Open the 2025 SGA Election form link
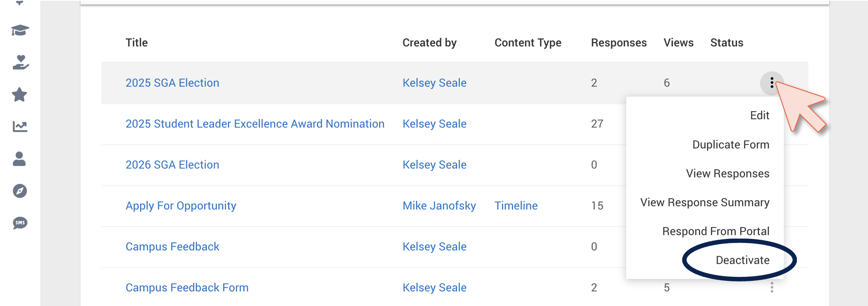 tap(172, 83)
